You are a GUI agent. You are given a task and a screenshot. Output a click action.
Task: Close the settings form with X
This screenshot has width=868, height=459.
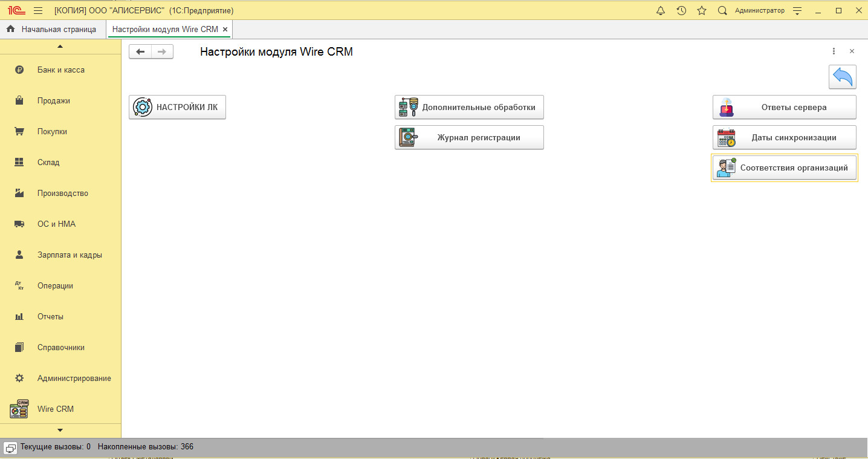pyautogui.click(x=852, y=51)
